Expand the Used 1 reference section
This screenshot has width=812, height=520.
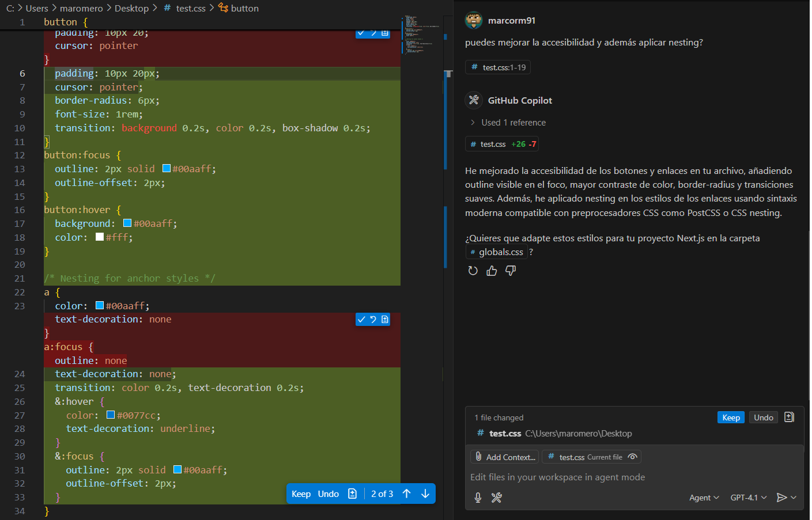(512, 122)
